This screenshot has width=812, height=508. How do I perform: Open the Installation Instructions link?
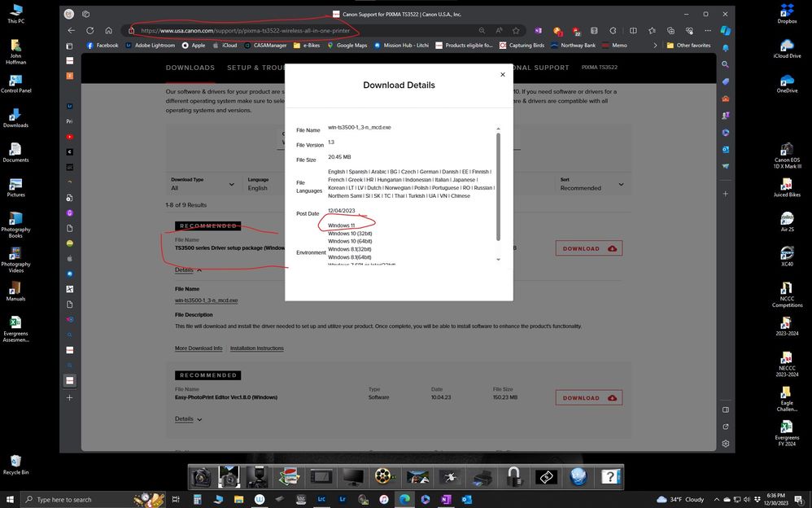coord(256,348)
